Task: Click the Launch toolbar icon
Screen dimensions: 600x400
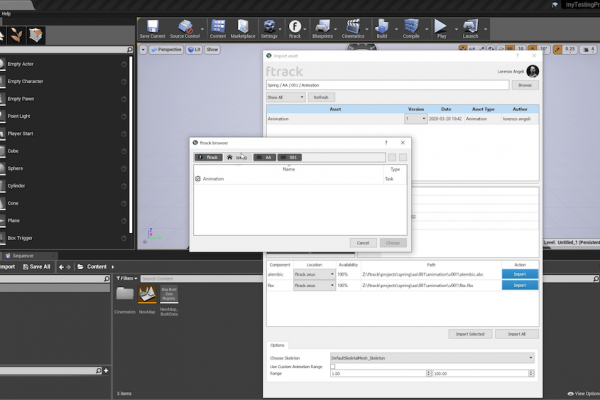Action: point(470,29)
